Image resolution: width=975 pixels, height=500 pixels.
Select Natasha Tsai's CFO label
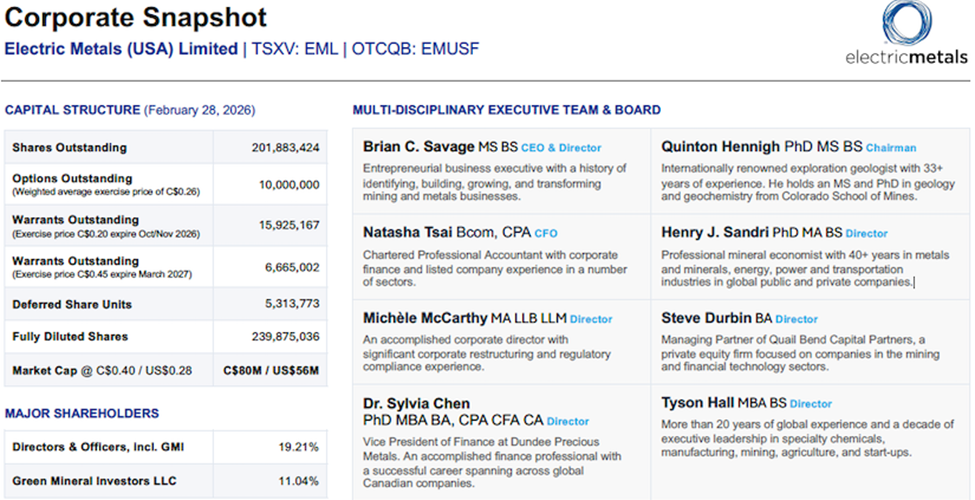click(x=546, y=233)
